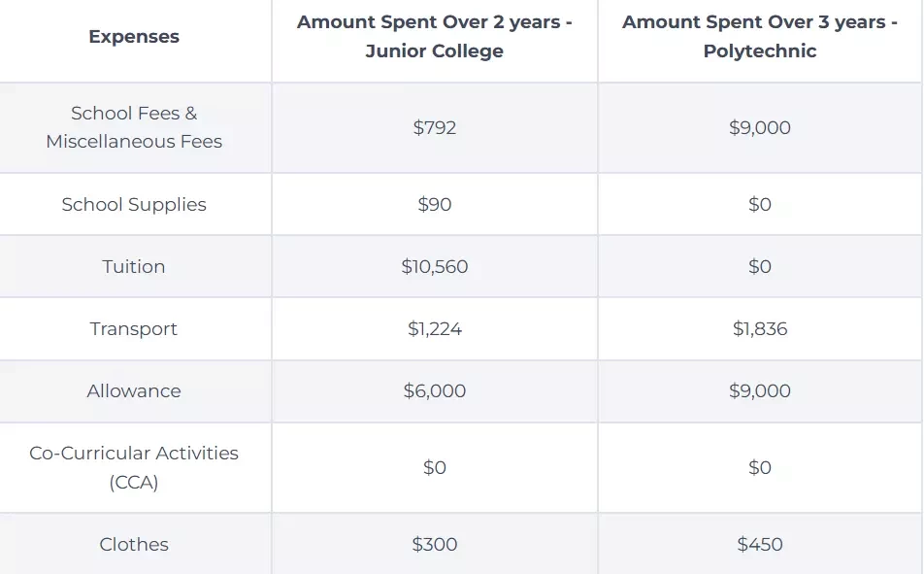Select the Transport row label

tap(134, 328)
